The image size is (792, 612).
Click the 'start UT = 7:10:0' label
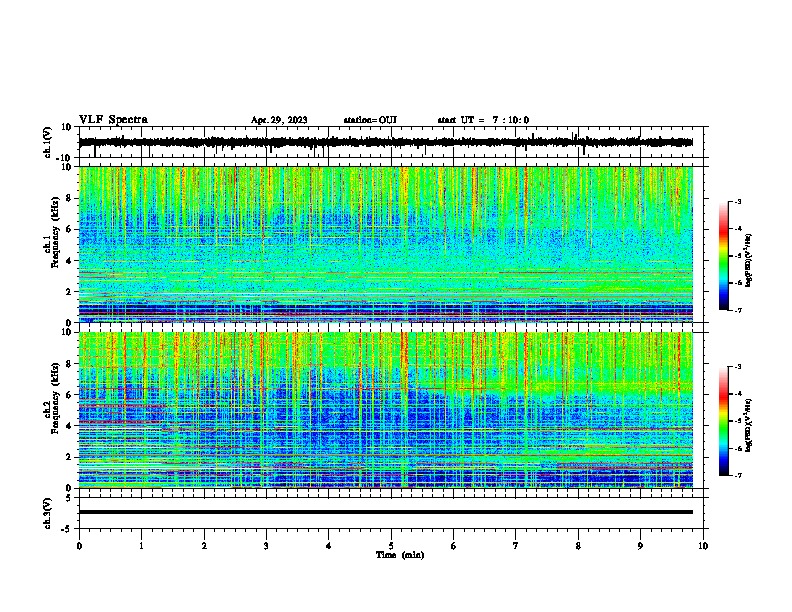483,120
